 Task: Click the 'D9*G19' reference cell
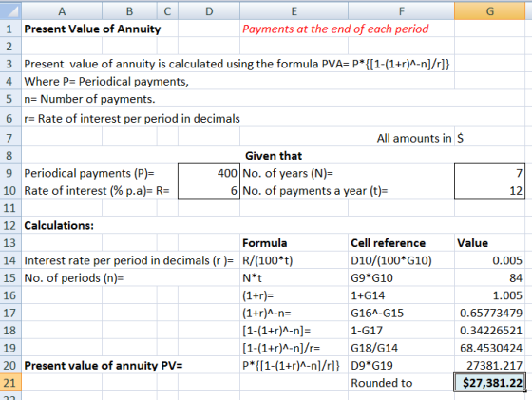tap(401, 366)
